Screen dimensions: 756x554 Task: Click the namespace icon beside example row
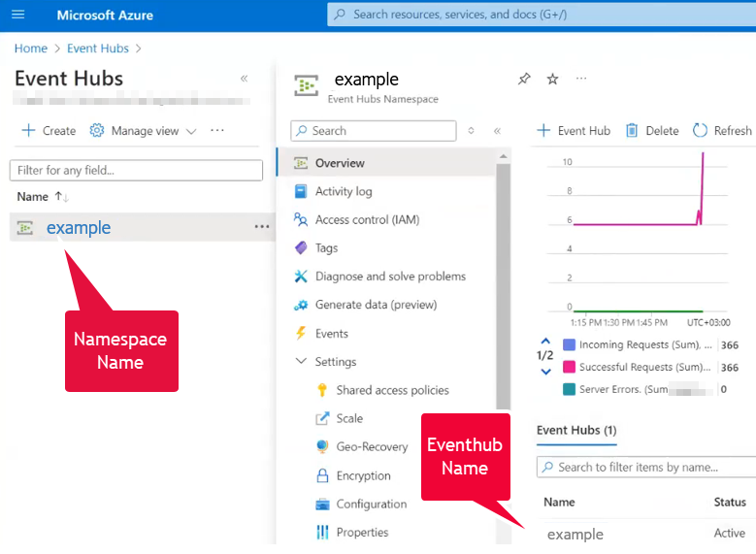[25, 228]
